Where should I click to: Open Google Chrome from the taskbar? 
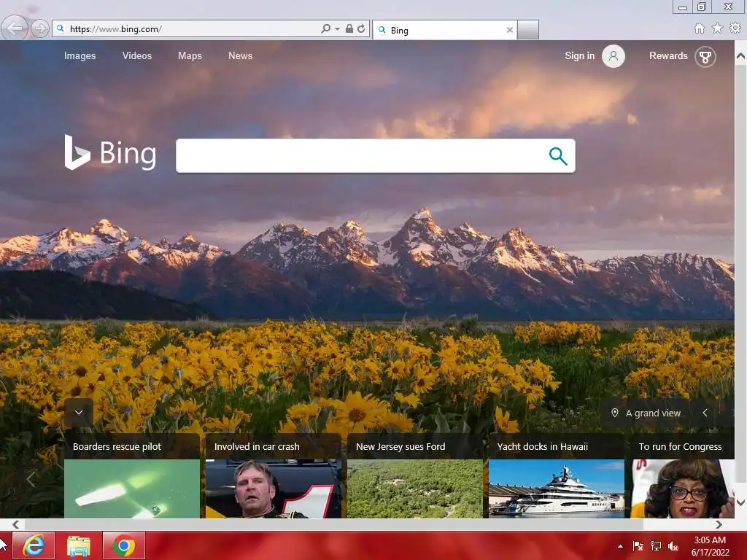[124, 545]
